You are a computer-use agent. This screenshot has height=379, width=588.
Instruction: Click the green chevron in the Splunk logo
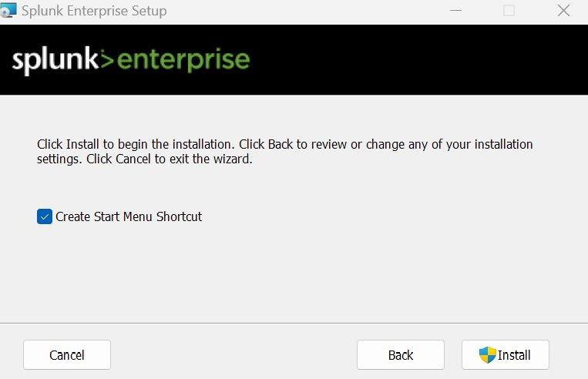click(x=107, y=60)
